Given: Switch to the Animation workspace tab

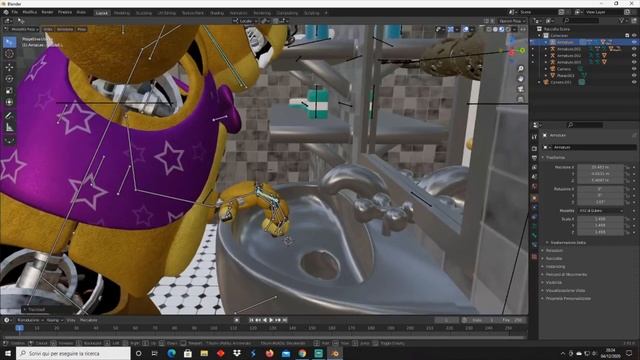Looking at the screenshot, I should pos(238,13).
